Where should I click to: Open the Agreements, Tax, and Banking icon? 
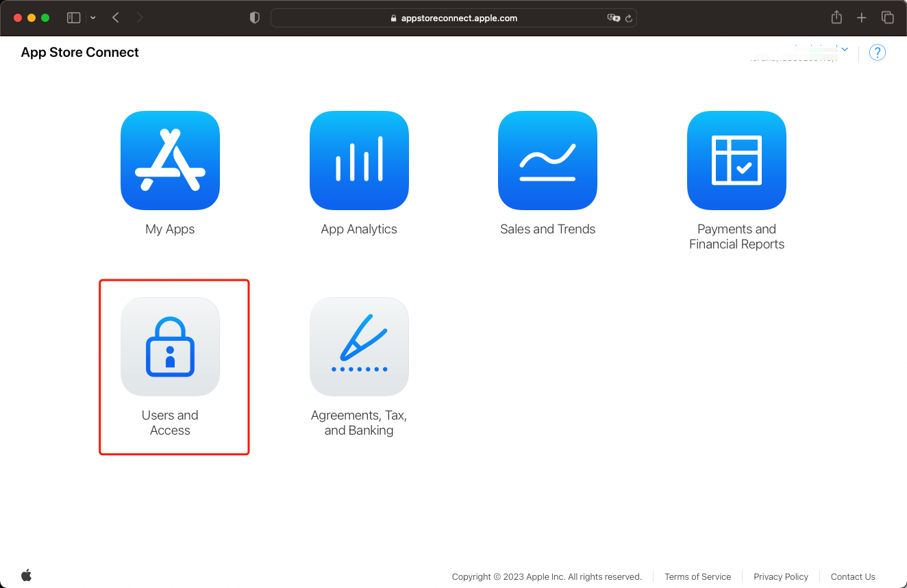tap(359, 346)
